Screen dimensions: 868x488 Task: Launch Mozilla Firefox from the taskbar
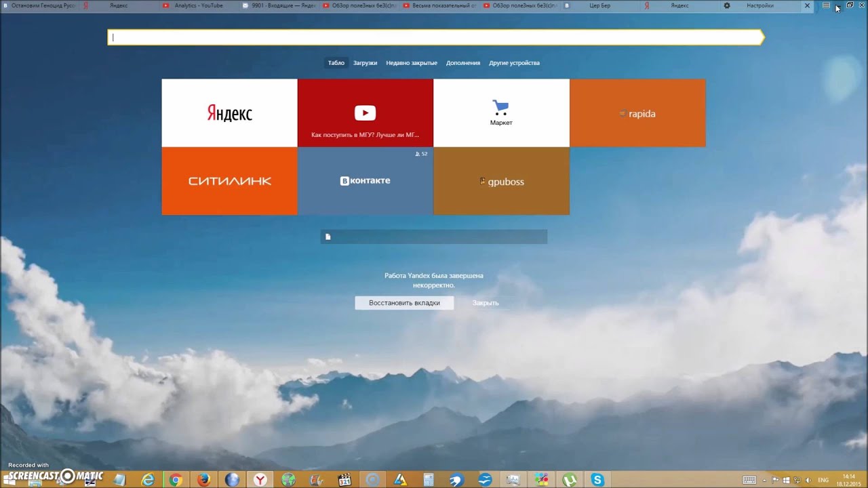pyautogui.click(x=204, y=480)
